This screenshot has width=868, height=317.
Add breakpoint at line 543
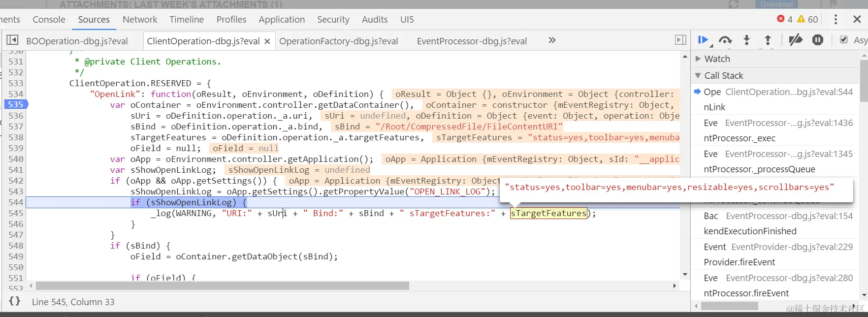click(16, 191)
